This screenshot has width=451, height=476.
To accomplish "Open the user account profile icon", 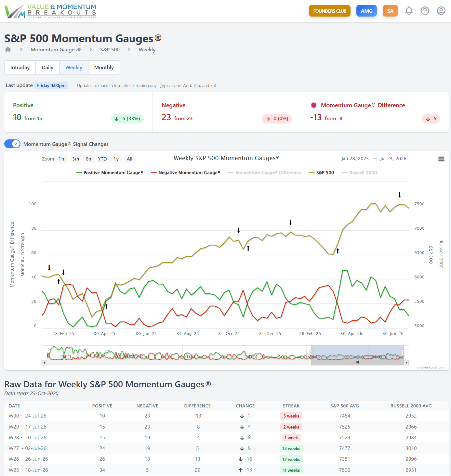I will 441,11.
